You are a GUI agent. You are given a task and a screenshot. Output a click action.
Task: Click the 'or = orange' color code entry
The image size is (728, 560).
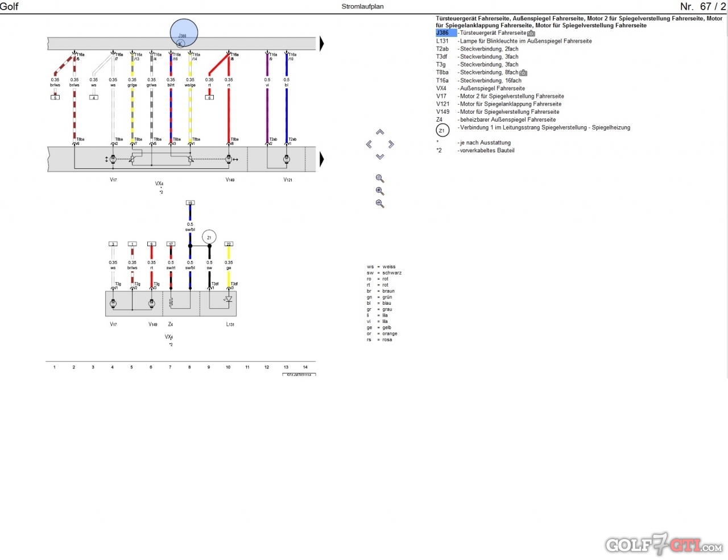click(382, 334)
